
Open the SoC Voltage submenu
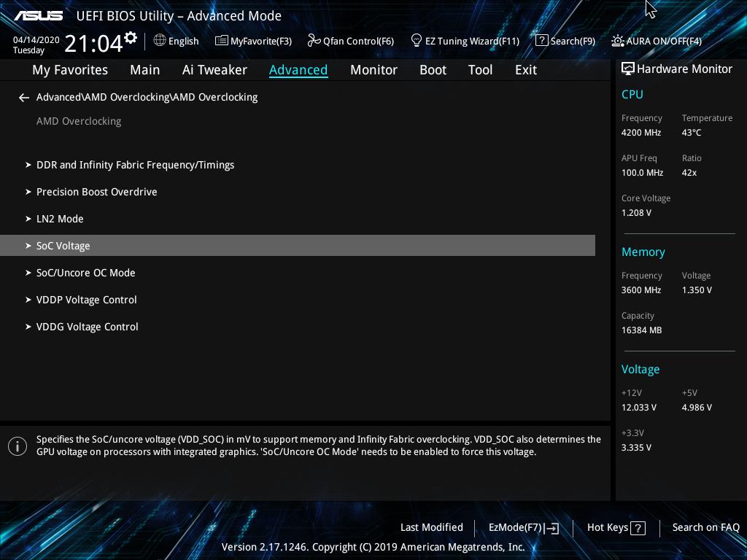(298, 246)
